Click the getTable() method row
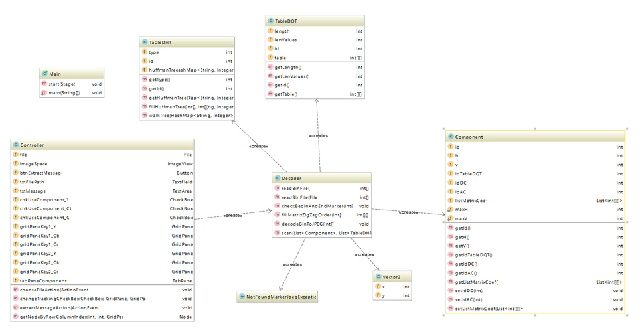This screenshot has height=332, width=644. pos(315,94)
